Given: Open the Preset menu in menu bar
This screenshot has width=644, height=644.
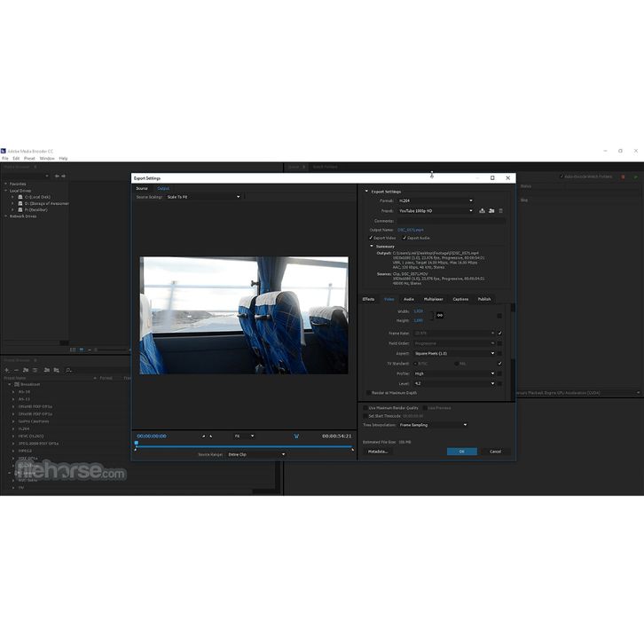Looking at the screenshot, I should [29, 158].
